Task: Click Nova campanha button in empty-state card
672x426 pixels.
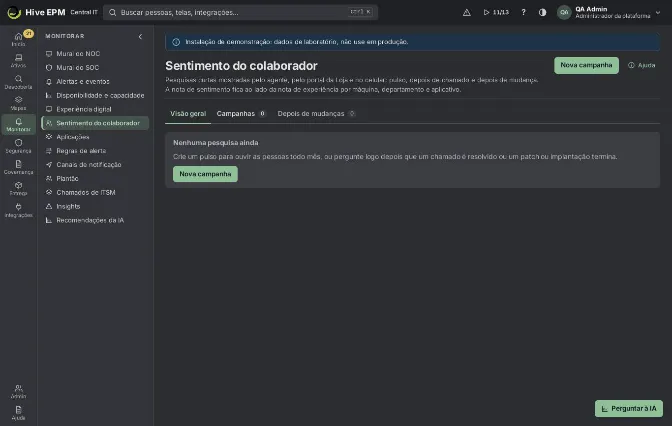Action: pyautogui.click(x=205, y=174)
